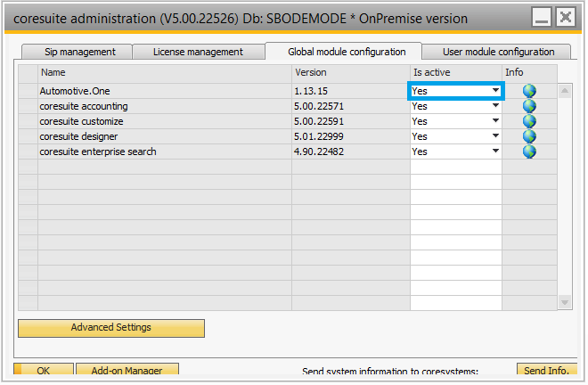The width and height of the screenshot is (588, 385).
Task: Expand Is active dropdown for coresuite customize
Action: click(494, 121)
